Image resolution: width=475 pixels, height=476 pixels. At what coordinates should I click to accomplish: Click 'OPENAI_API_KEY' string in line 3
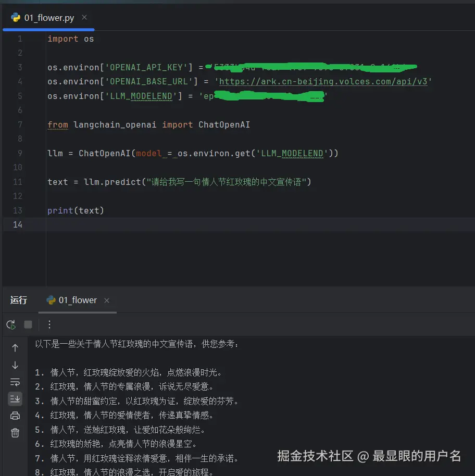(x=146, y=67)
